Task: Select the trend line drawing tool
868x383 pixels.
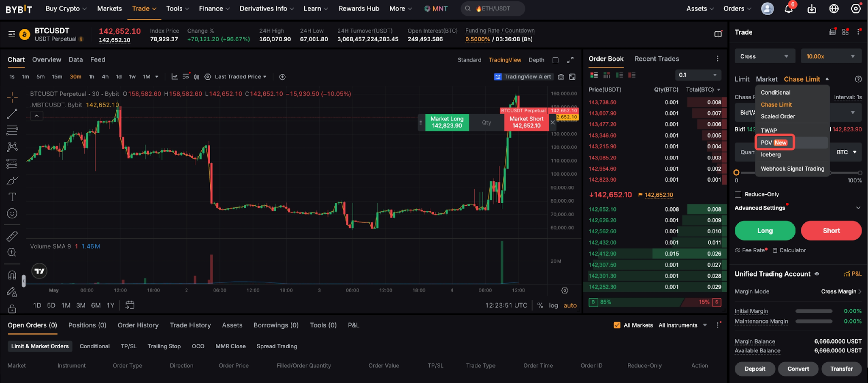Action: tap(12, 114)
